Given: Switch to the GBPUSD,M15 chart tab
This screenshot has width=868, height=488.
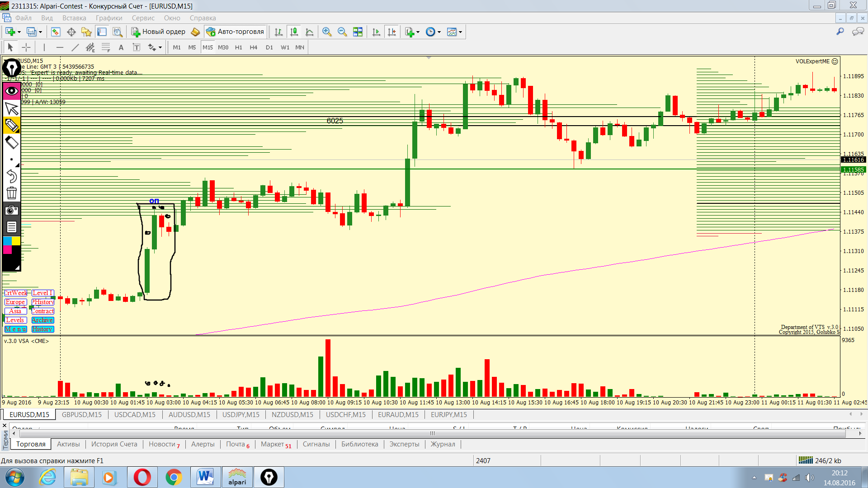Looking at the screenshot, I should 82,414.
